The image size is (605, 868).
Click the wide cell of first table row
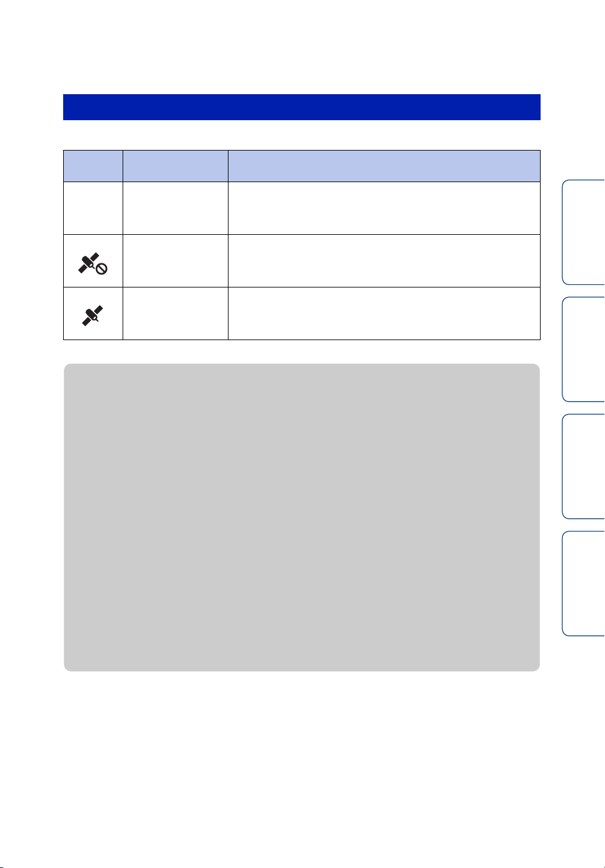[384, 208]
